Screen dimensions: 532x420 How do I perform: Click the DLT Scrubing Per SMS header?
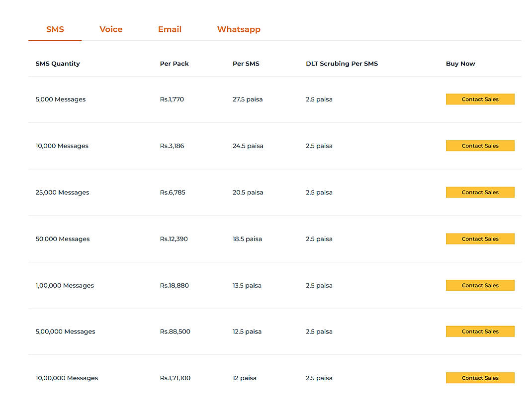point(342,64)
